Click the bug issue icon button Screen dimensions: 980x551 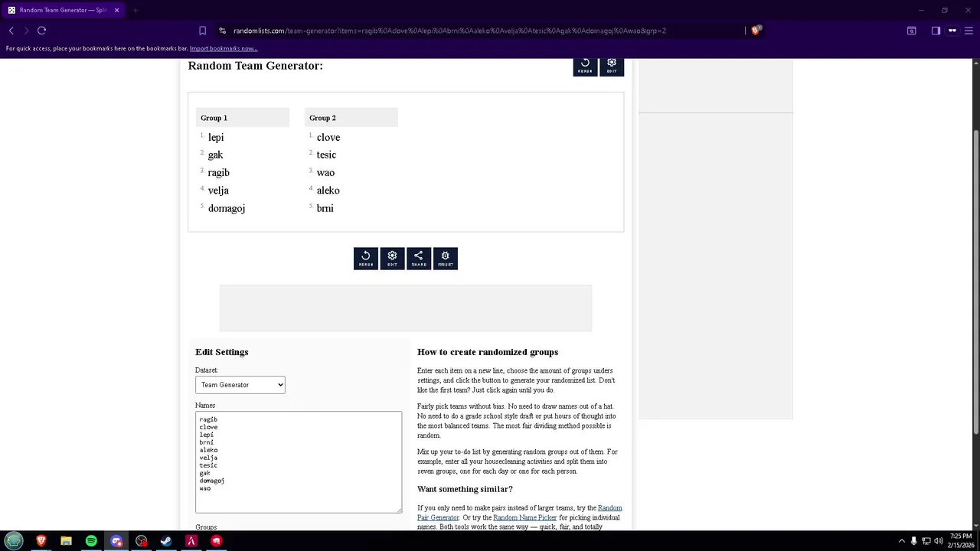pyautogui.click(x=446, y=259)
